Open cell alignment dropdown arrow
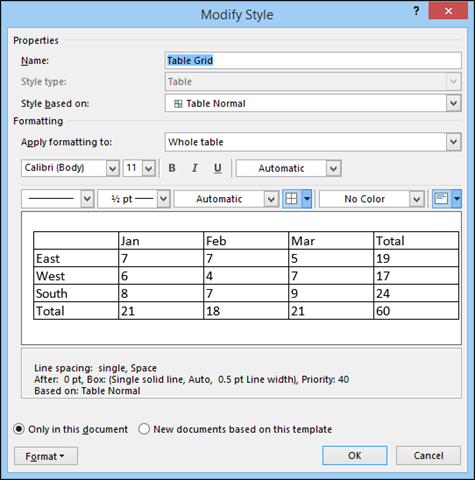The width and height of the screenshot is (475, 480). 457,199
